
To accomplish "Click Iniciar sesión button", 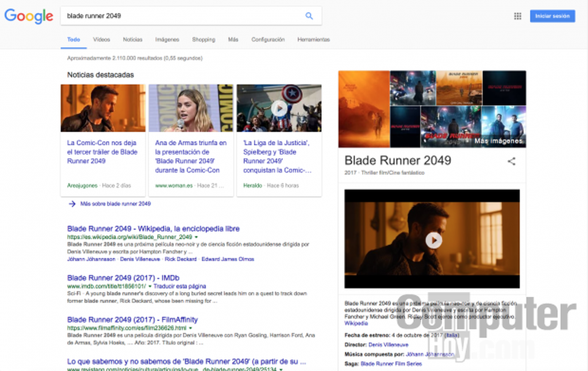I will [552, 16].
